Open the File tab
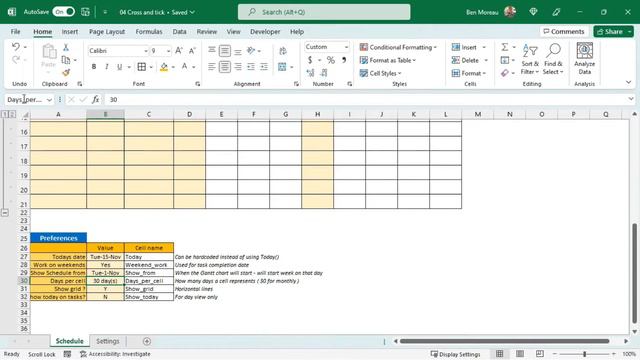640x360 pixels. click(x=16, y=31)
